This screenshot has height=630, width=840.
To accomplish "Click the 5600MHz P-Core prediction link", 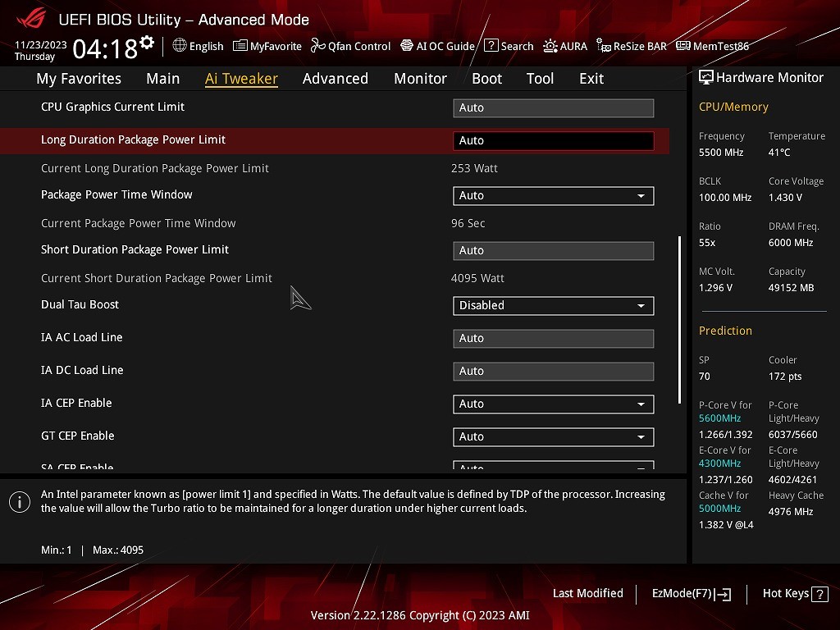I will pos(719,418).
